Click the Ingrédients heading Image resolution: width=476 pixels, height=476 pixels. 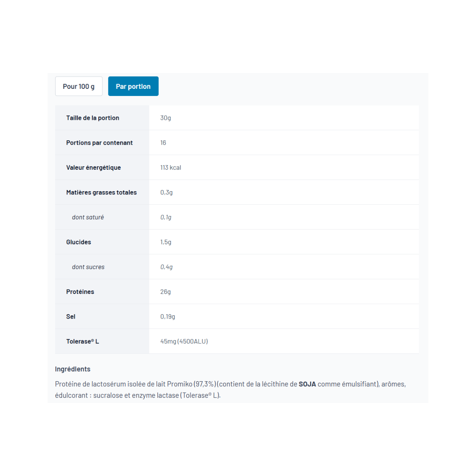click(x=73, y=369)
